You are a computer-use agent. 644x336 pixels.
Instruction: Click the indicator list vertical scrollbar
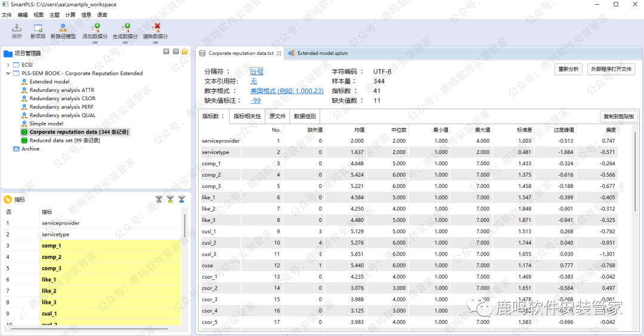184,227
